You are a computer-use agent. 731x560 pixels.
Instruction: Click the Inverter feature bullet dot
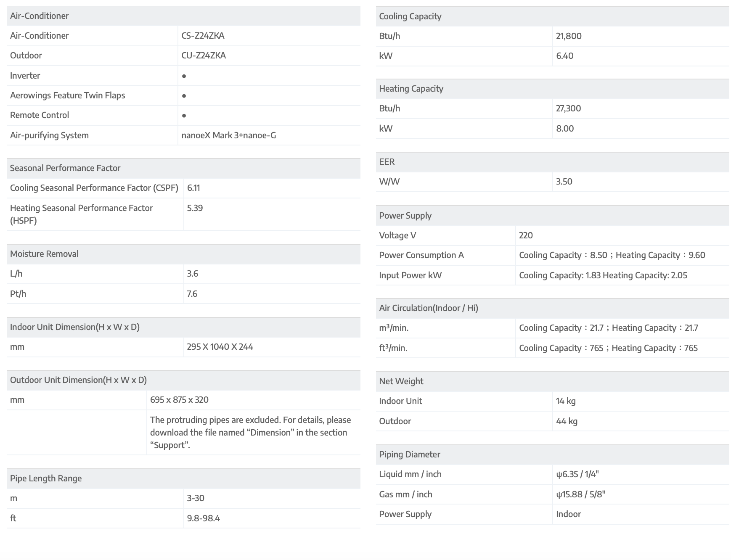pos(184,76)
